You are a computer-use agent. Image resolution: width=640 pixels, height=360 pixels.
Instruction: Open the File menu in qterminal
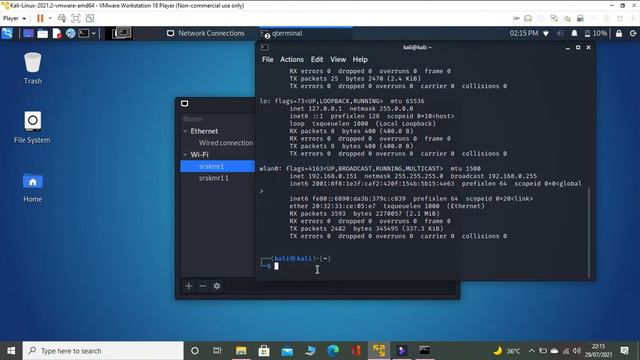click(x=267, y=60)
